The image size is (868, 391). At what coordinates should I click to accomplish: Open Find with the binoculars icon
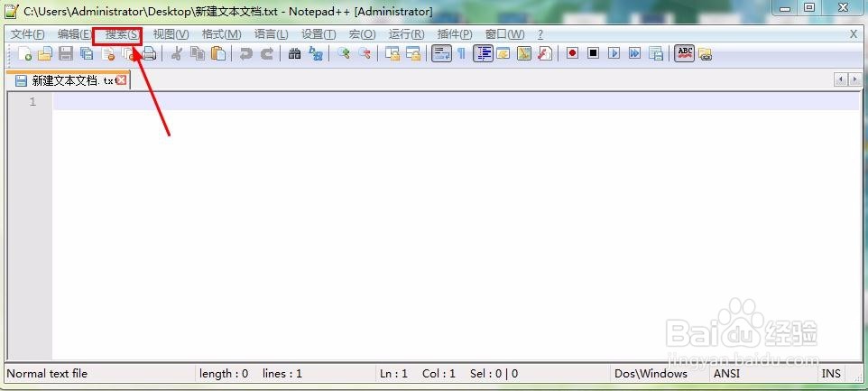pos(294,53)
